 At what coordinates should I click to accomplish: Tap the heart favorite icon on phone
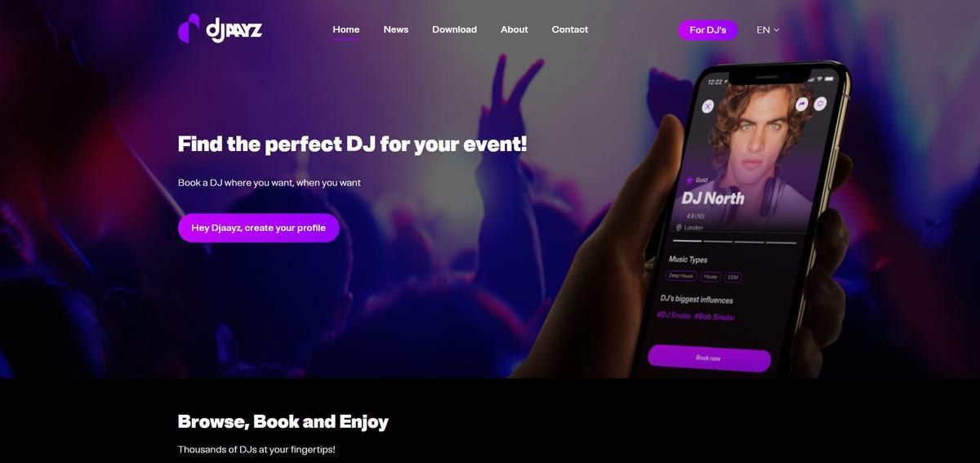pos(820,104)
